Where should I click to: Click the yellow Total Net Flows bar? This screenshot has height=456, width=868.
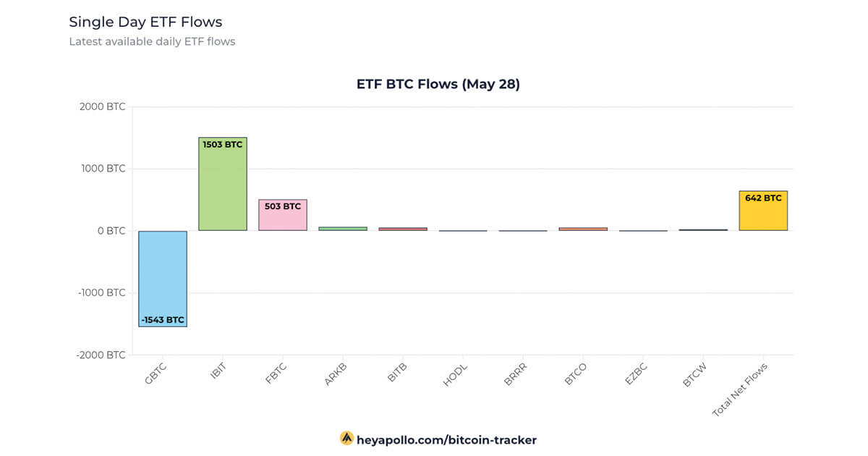point(763,211)
